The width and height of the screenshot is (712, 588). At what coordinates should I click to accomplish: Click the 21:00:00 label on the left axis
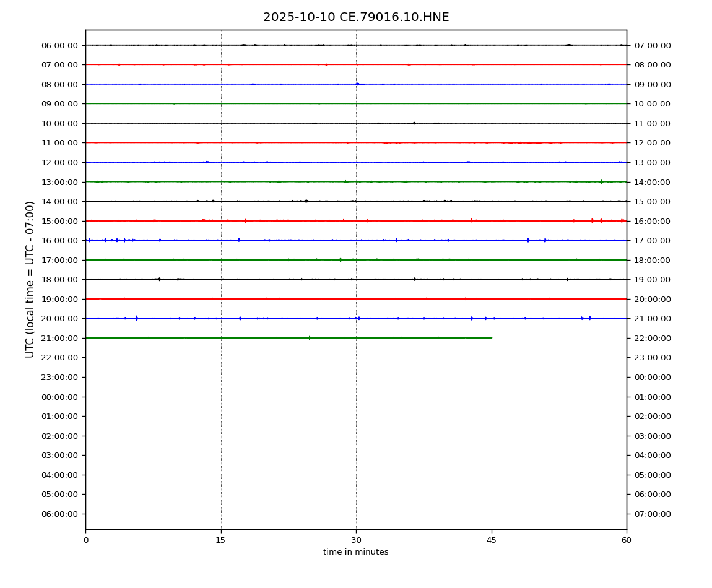[60, 338]
